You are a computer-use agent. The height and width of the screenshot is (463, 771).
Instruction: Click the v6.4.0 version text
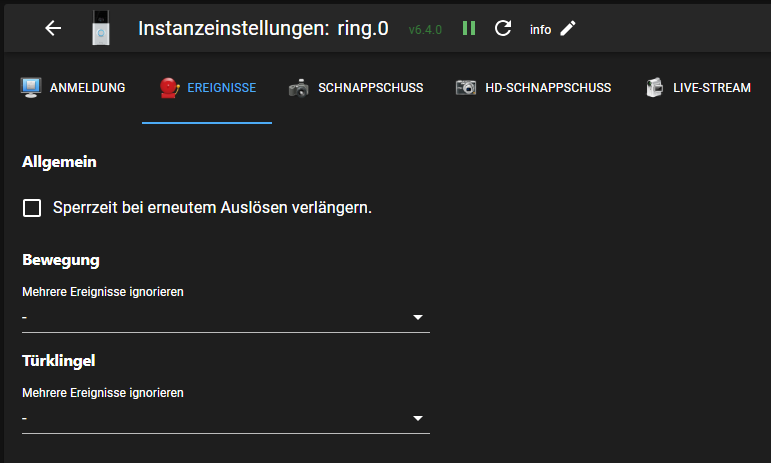point(425,30)
